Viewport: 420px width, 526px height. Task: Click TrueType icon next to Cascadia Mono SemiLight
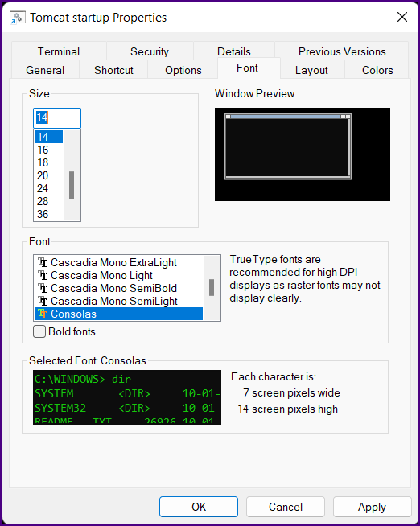(x=43, y=302)
